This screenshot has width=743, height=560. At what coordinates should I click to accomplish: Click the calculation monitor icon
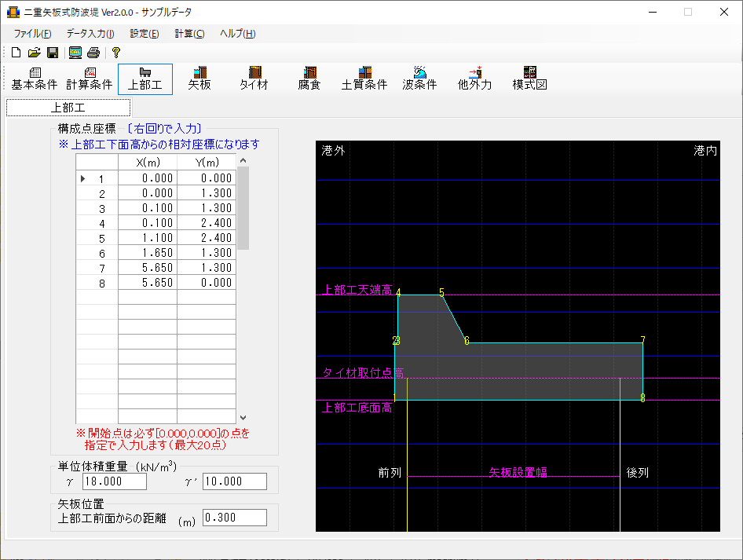pyautogui.click(x=75, y=52)
